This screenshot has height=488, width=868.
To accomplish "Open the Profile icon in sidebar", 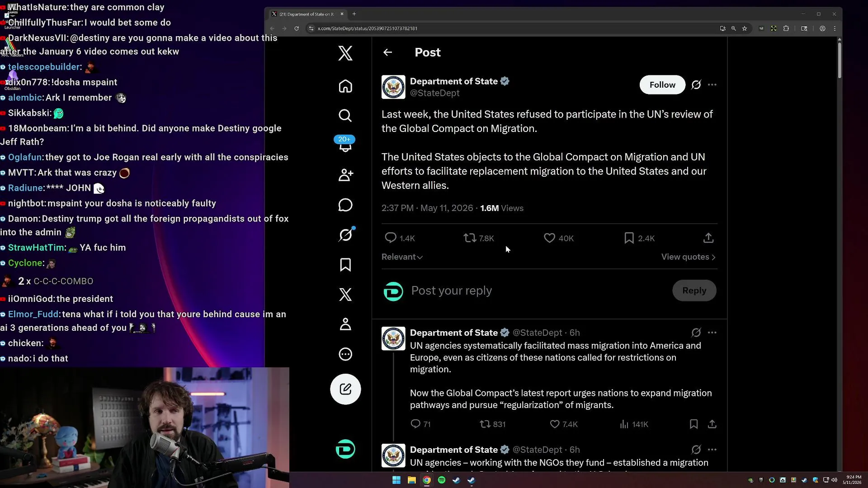I will (345, 324).
